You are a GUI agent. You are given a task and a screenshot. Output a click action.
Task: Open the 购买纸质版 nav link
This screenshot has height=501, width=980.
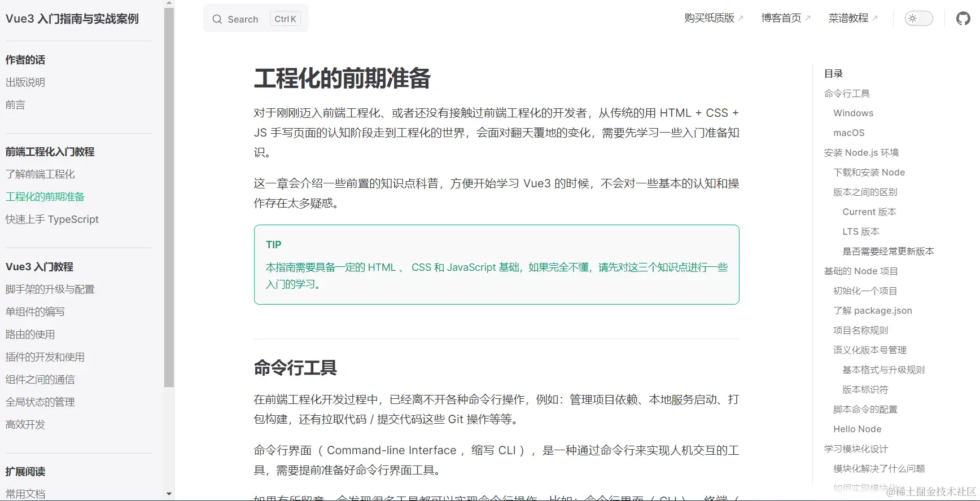[709, 18]
